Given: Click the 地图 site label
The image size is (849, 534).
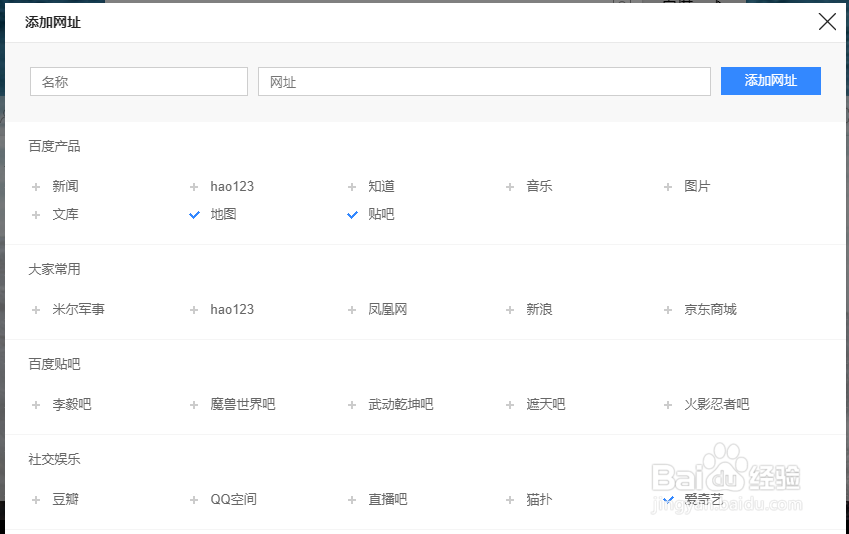Looking at the screenshot, I should (223, 214).
